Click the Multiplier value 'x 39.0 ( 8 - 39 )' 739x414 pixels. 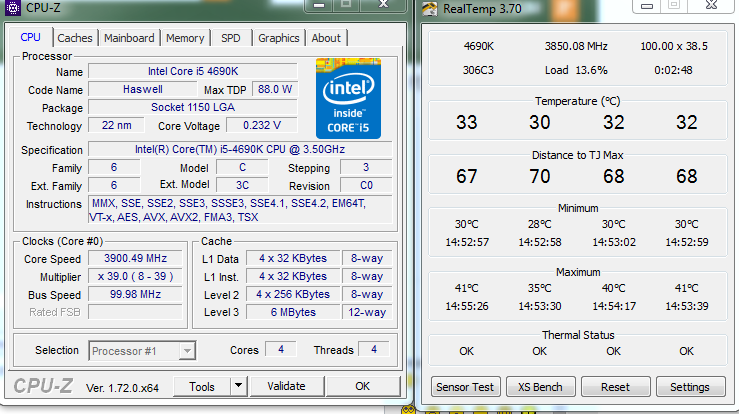click(135, 276)
